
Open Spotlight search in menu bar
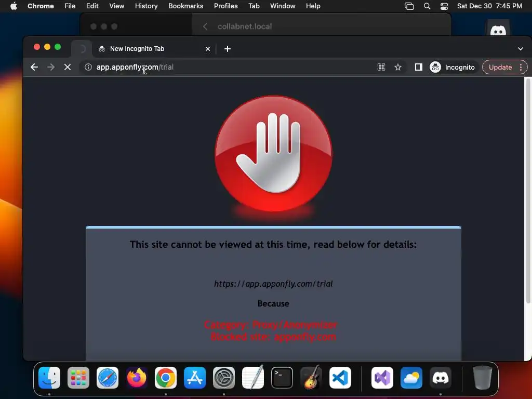[x=427, y=6]
